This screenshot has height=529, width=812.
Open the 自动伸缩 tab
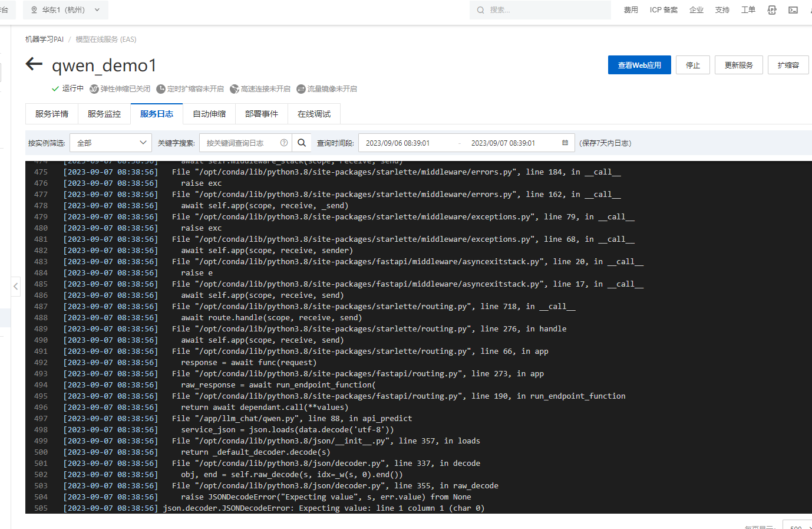(209, 114)
